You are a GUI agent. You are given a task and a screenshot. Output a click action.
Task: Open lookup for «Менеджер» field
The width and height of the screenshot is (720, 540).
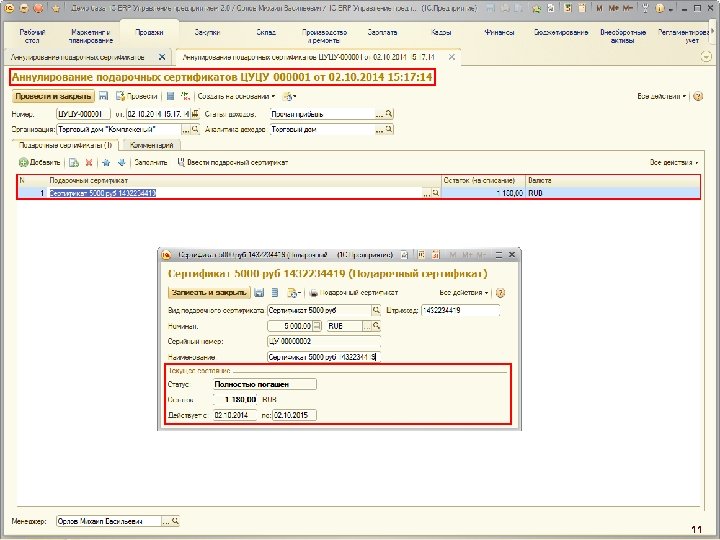[174, 521]
